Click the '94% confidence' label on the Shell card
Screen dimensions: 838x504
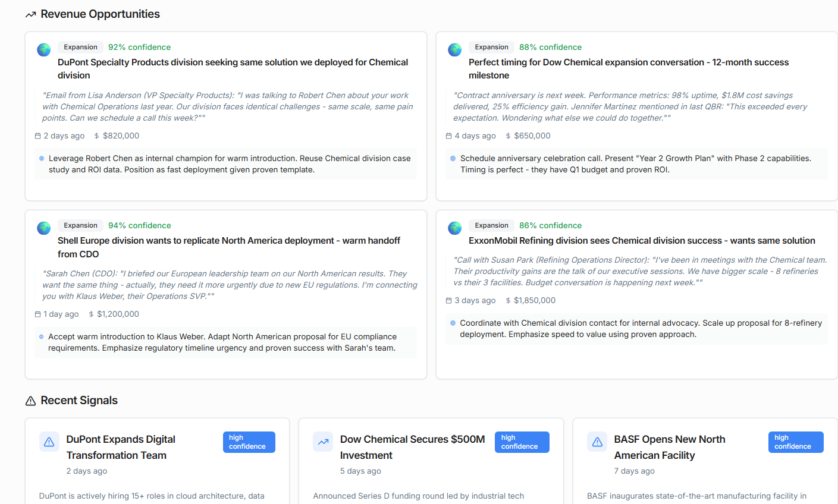(139, 225)
